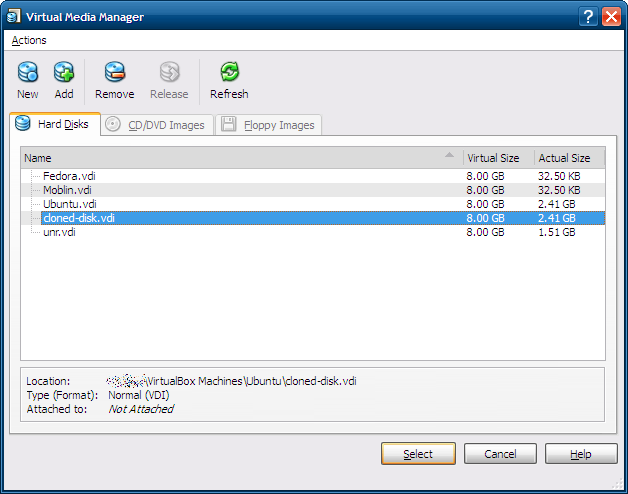The width and height of the screenshot is (628, 494).
Task: Sort by the Name column header
Action: [x=242, y=158]
